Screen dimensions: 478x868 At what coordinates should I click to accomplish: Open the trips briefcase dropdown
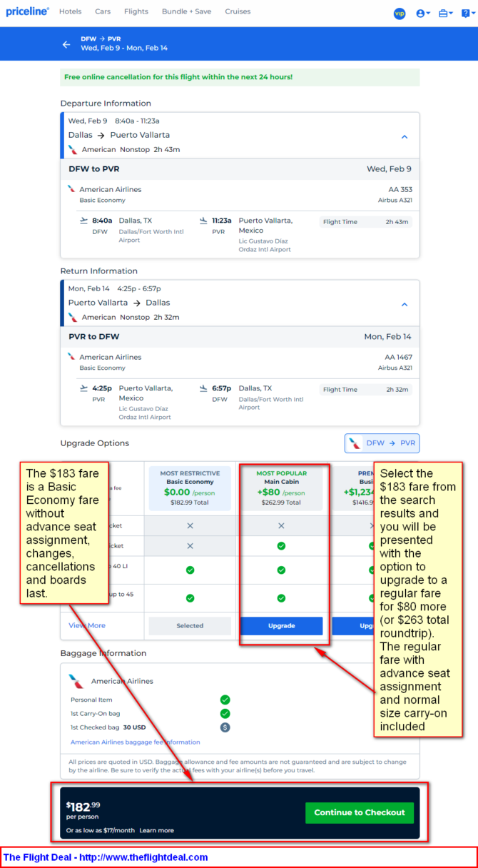(446, 14)
